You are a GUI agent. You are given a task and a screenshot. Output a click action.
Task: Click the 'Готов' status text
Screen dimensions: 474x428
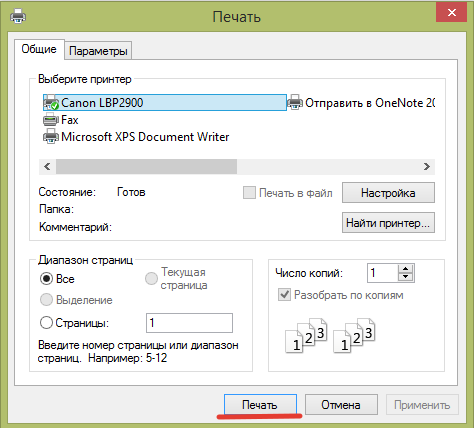(131, 192)
